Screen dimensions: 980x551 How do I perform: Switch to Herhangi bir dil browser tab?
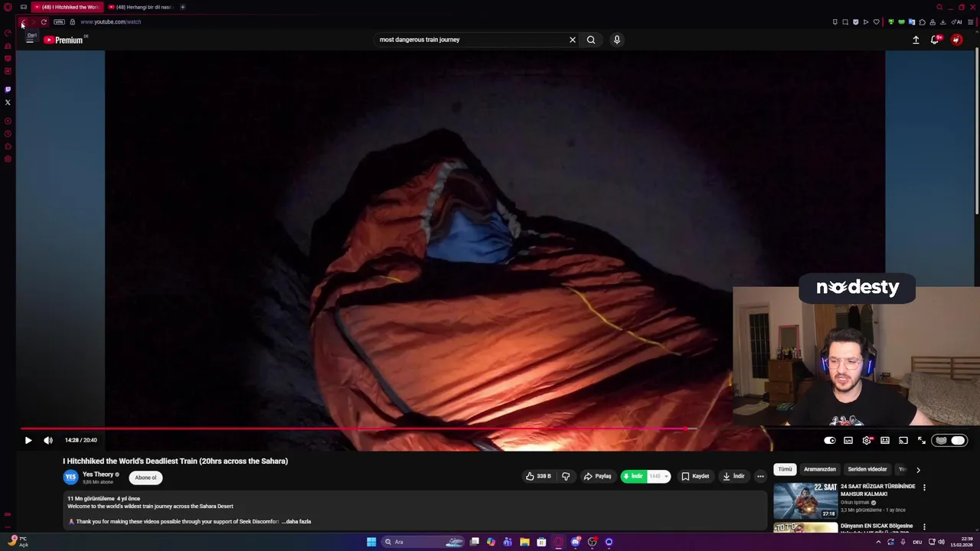coord(142,7)
